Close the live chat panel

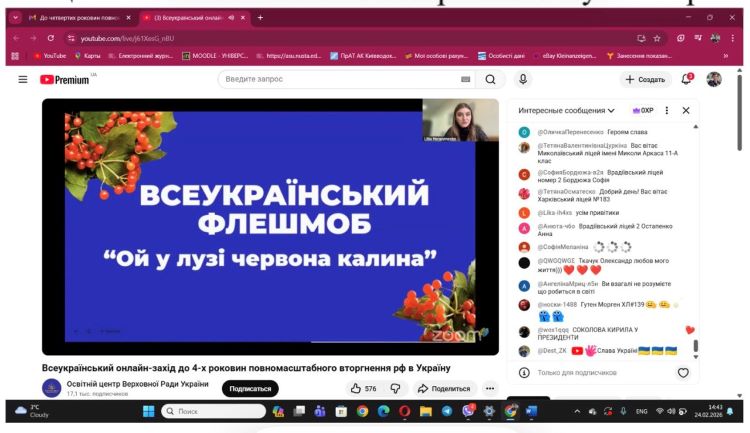686,111
